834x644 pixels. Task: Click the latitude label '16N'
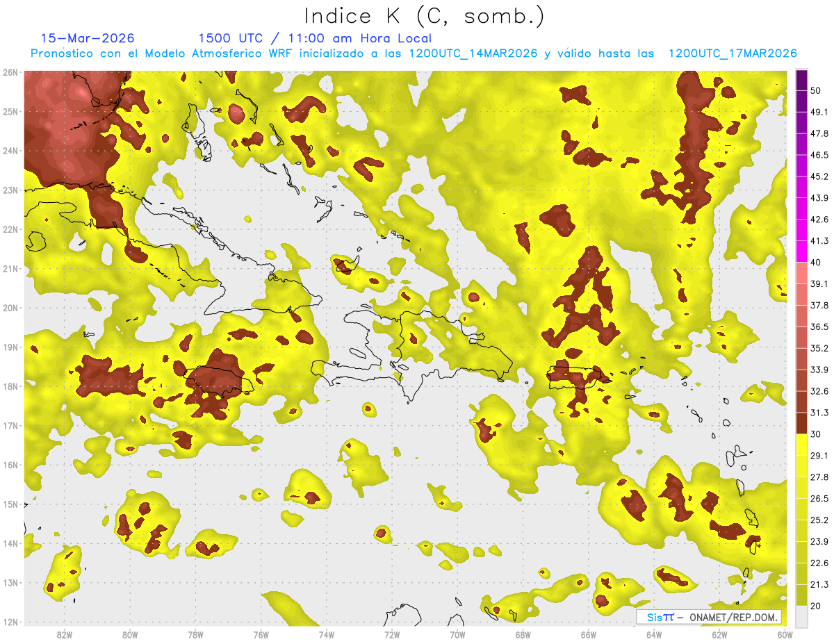click(x=10, y=465)
